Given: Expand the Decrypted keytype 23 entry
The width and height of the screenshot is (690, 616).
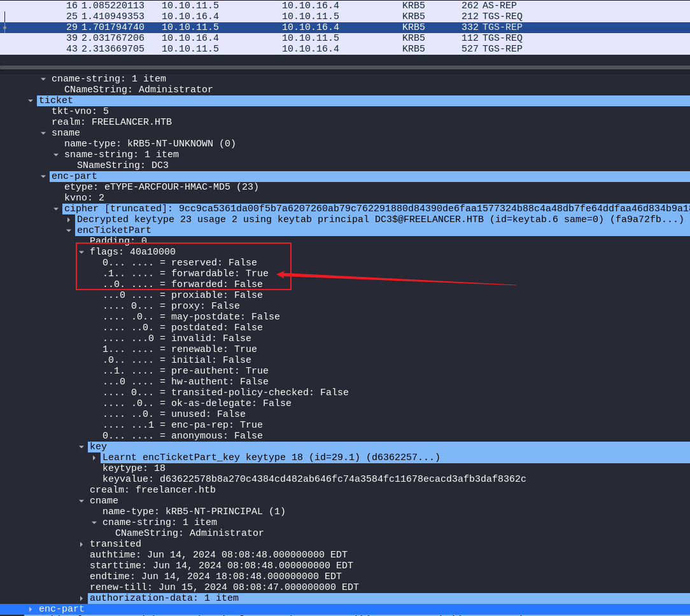Looking at the screenshot, I should 69,220.
